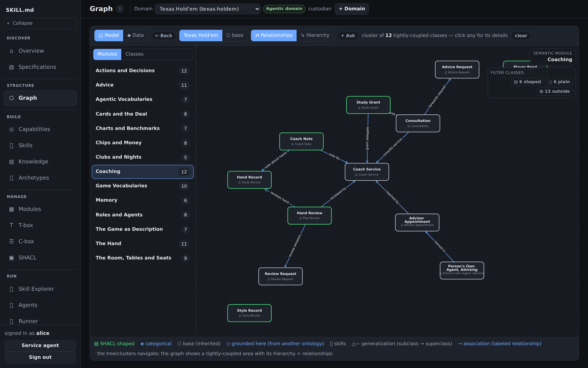Select the base ontology toggle
The image size is (588, 368).
(235, 35)
